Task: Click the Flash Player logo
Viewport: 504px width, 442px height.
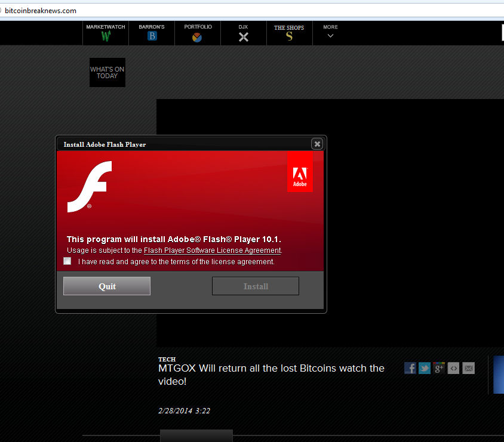Action: tap(89, 187)
